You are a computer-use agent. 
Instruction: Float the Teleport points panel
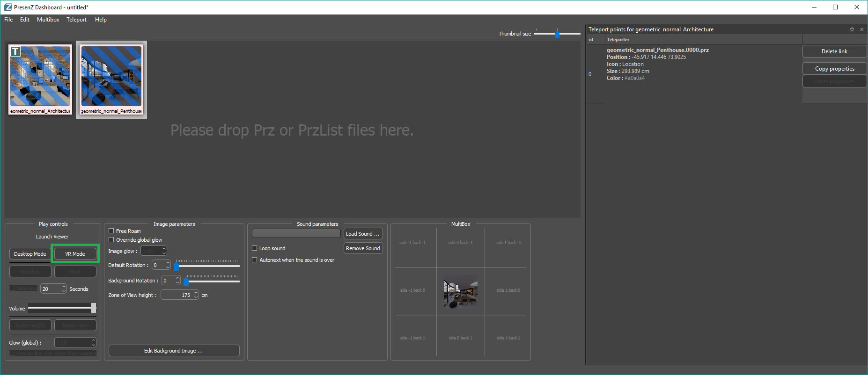[852, 29]
